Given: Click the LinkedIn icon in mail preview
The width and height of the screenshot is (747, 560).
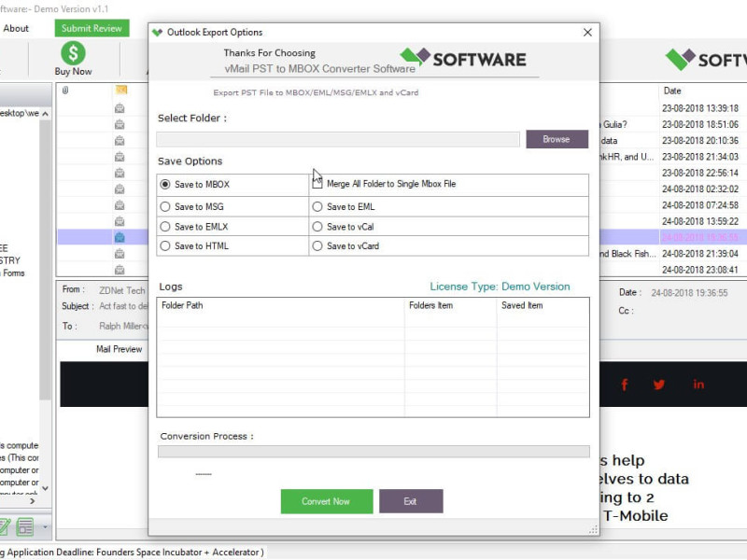Looking at the screenshot, I should [x=698, y=385].
